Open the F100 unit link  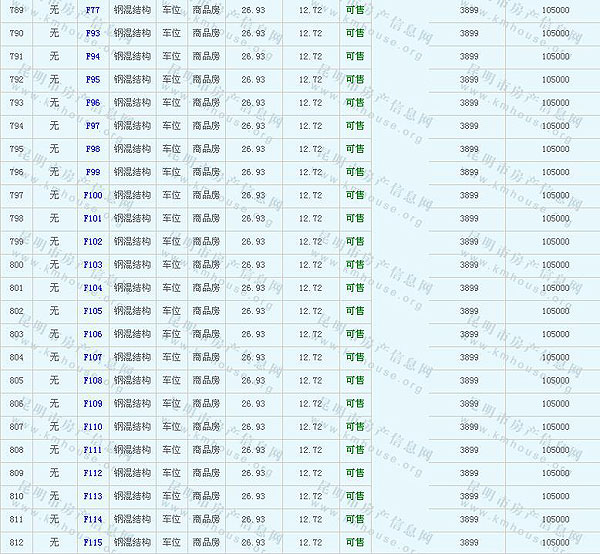[93, 195]
